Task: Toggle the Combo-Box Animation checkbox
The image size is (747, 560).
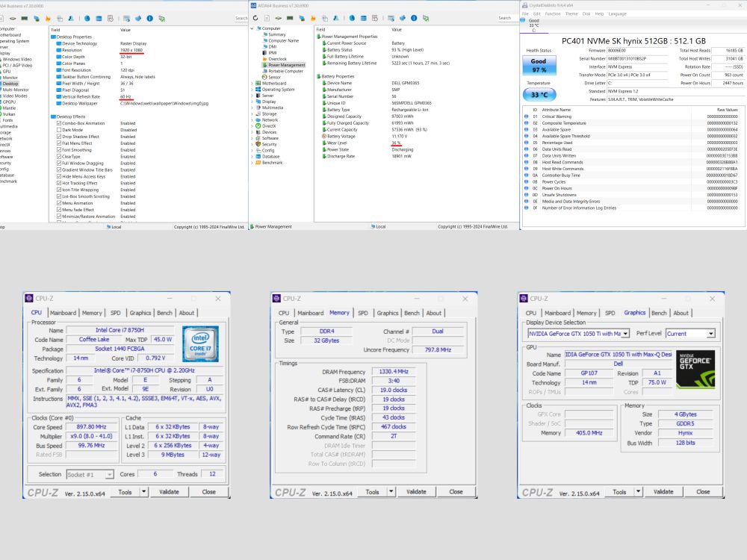Action: pos(60,123)
